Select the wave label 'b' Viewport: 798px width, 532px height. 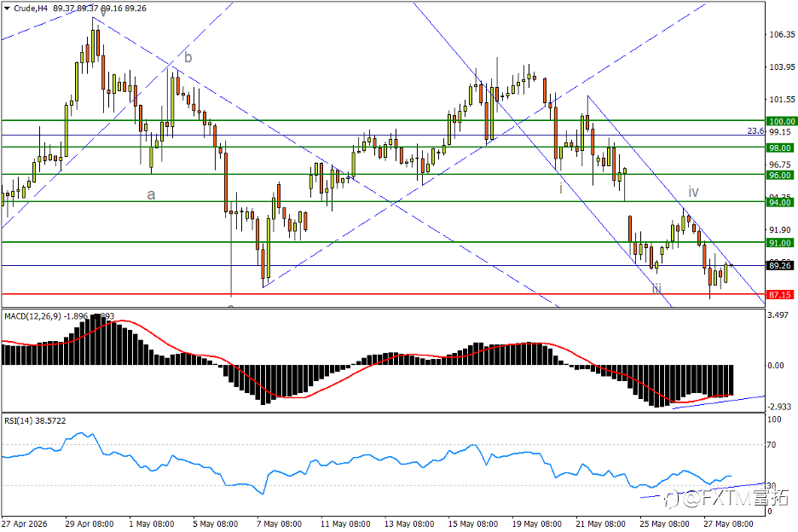[188, 57]
